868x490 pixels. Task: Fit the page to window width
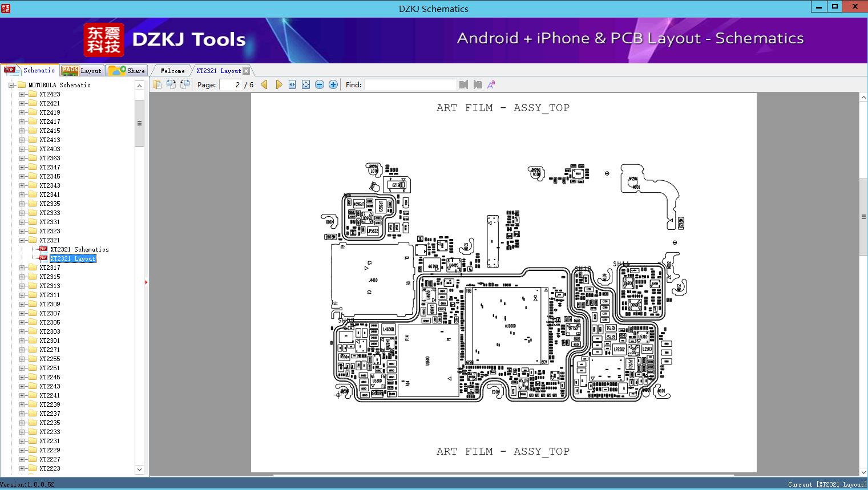[292, 84]
